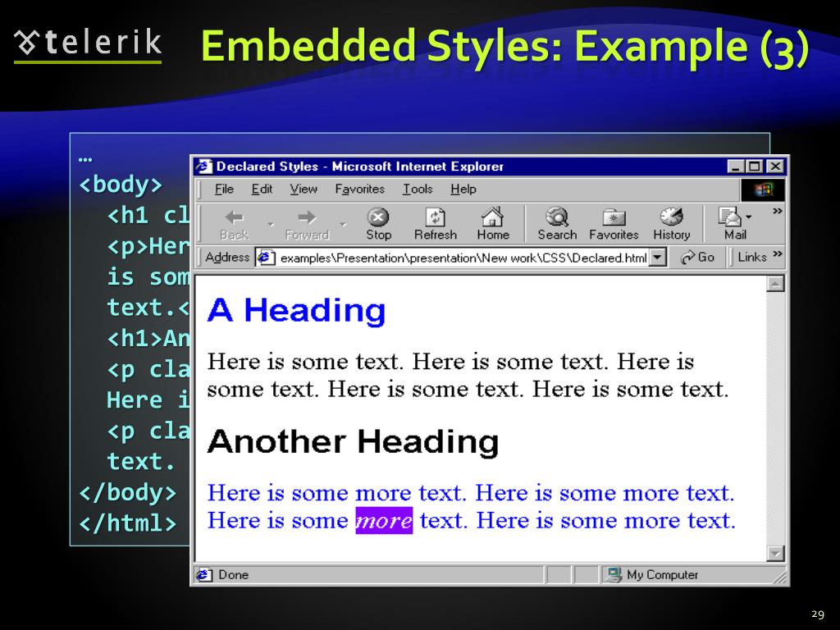Viewport: 840px width, 630px height.
Task: Expand the dropdown arrow beside Forward
Action: (343, 224)
